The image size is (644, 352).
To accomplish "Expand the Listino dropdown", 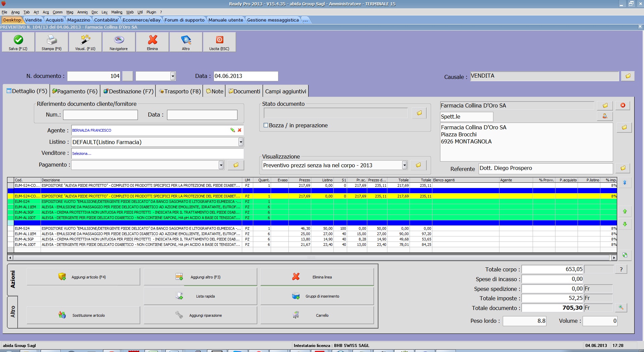I will [x=241, y=142].
